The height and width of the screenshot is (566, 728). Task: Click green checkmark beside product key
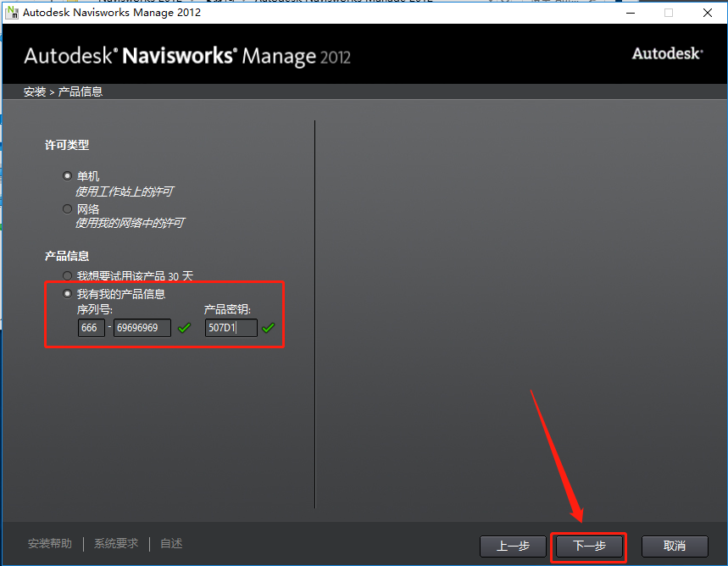[269, 328]
